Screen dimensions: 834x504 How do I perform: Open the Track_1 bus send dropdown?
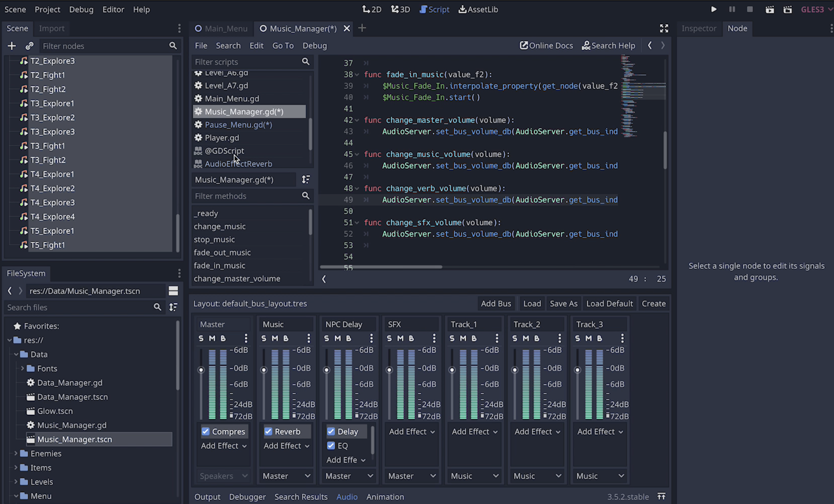(x=474, y=476)
